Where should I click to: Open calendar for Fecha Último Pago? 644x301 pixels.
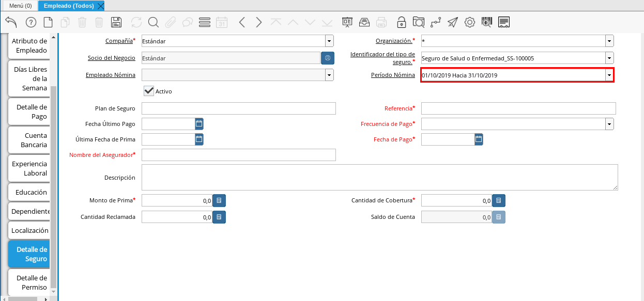(199, 124)
